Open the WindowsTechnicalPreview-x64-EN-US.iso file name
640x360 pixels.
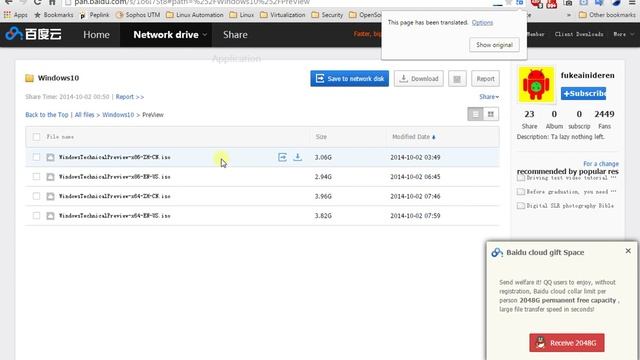tap(115, 216)
